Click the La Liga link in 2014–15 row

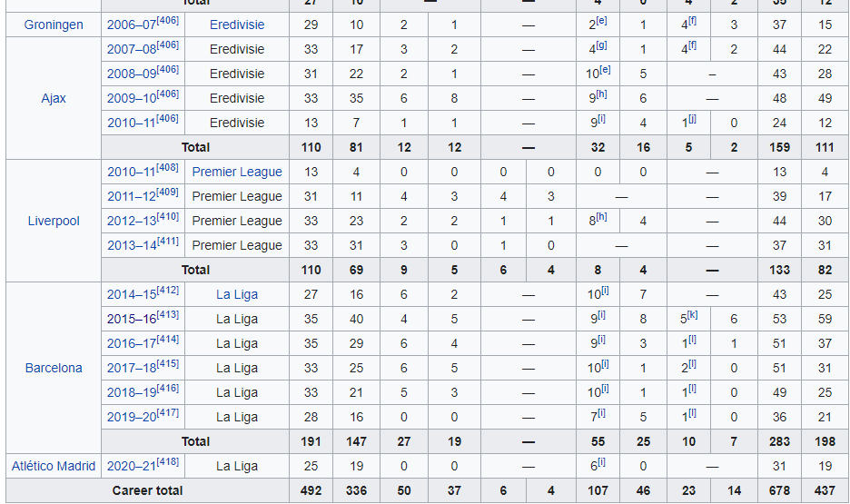coord(237,294)
